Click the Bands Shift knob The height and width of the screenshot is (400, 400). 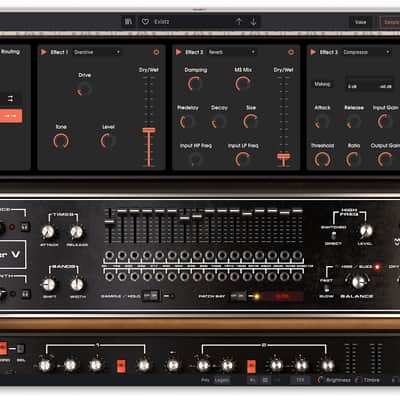click(49, 284)
